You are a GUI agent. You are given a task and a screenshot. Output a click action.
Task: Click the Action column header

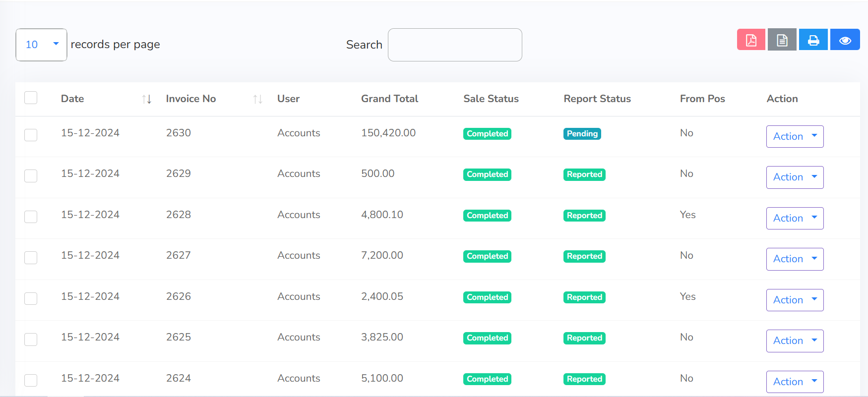[782, 99]
